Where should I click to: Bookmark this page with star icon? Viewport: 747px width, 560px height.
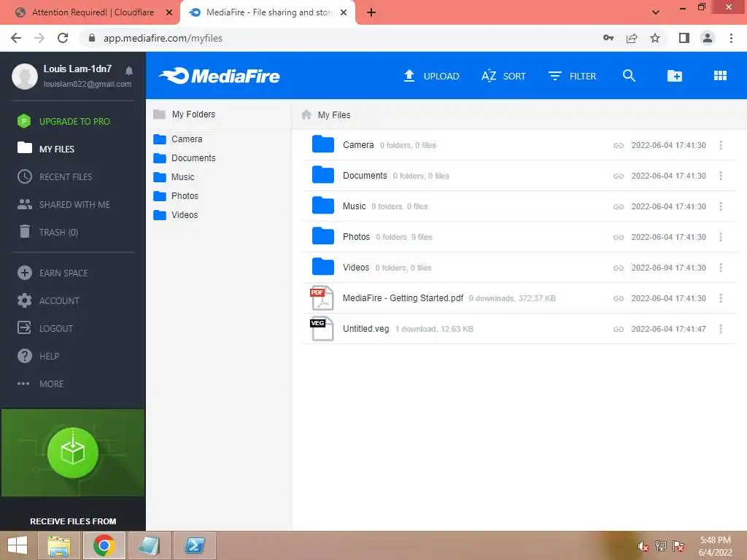655,38
